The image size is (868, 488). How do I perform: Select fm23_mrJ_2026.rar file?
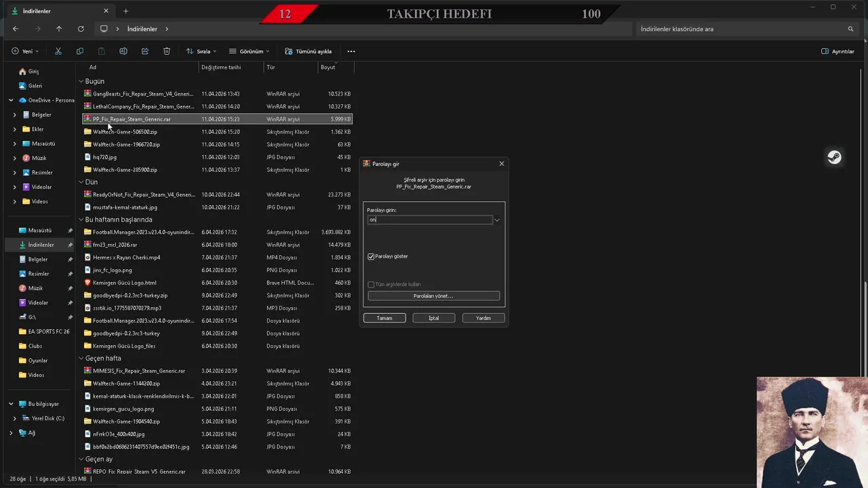(x=217, y=245)
